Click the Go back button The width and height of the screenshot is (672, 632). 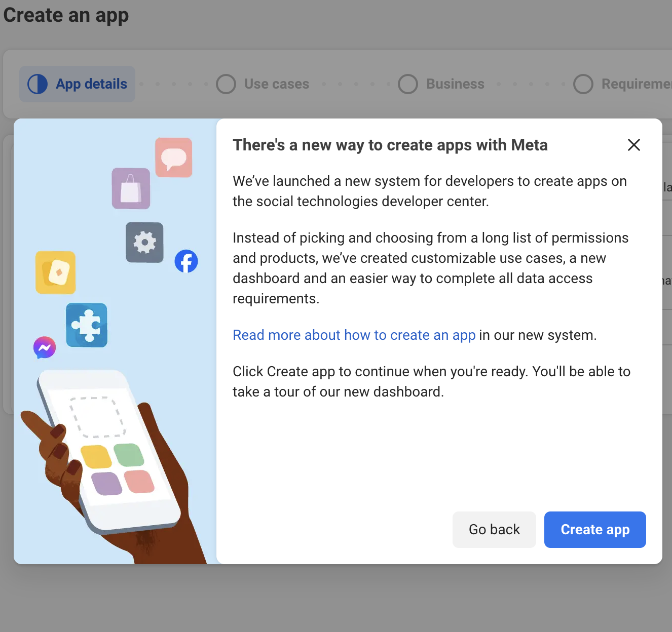click(494, 529)
